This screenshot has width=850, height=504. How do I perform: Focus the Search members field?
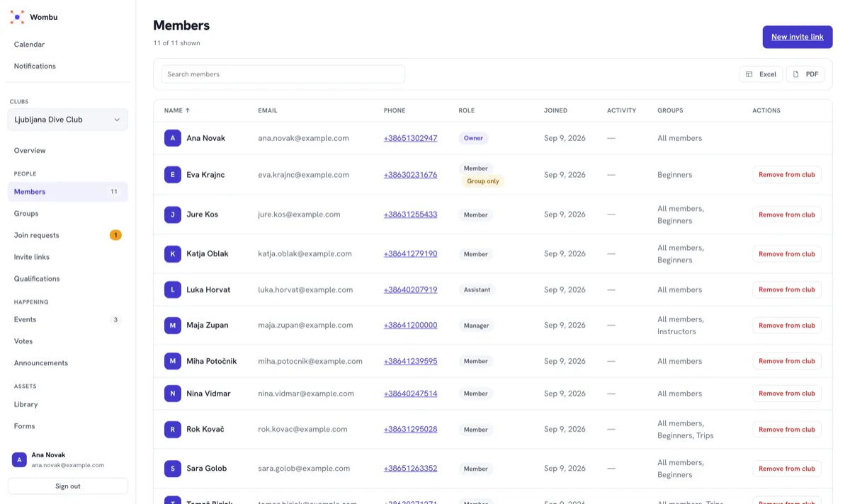(283, 74)
